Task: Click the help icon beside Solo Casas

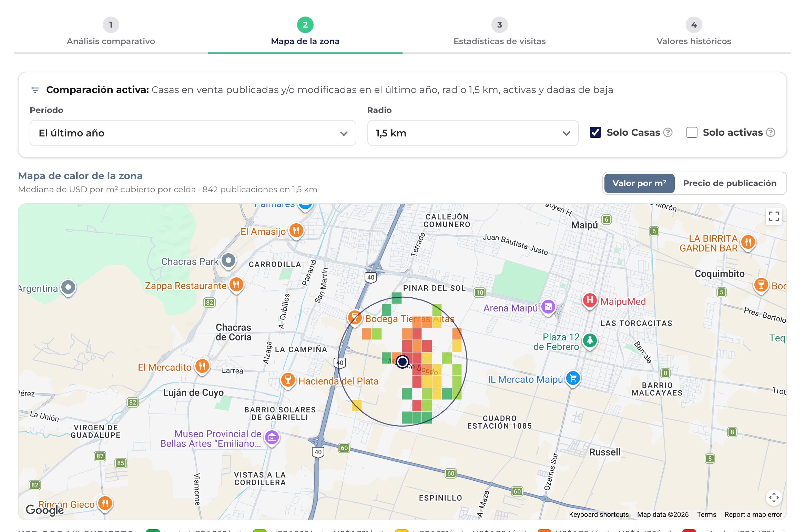Action: (668, 133)
